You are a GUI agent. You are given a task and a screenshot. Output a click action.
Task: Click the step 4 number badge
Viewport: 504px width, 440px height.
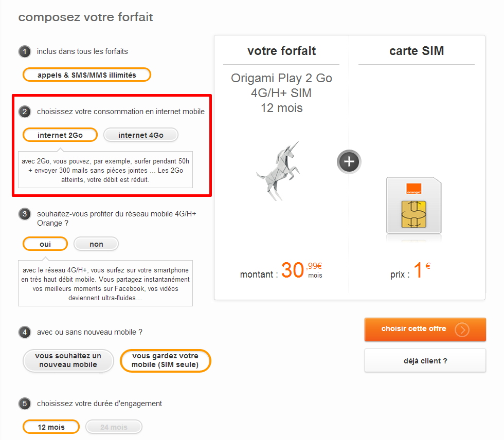click(x=24, y=333)
